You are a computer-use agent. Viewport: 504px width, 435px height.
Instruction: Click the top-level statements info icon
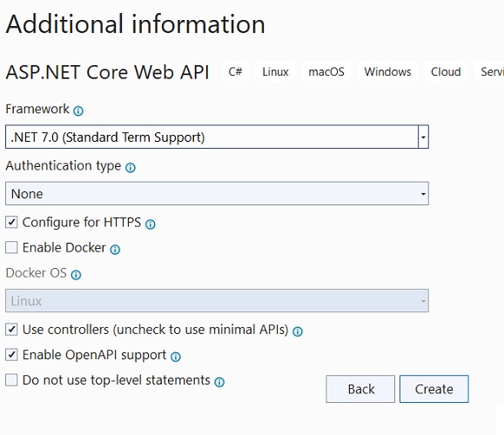point(219,382)
